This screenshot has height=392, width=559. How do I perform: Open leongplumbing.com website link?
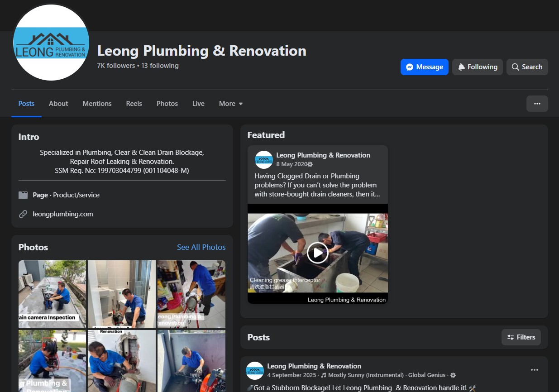(x=62, y=214)
